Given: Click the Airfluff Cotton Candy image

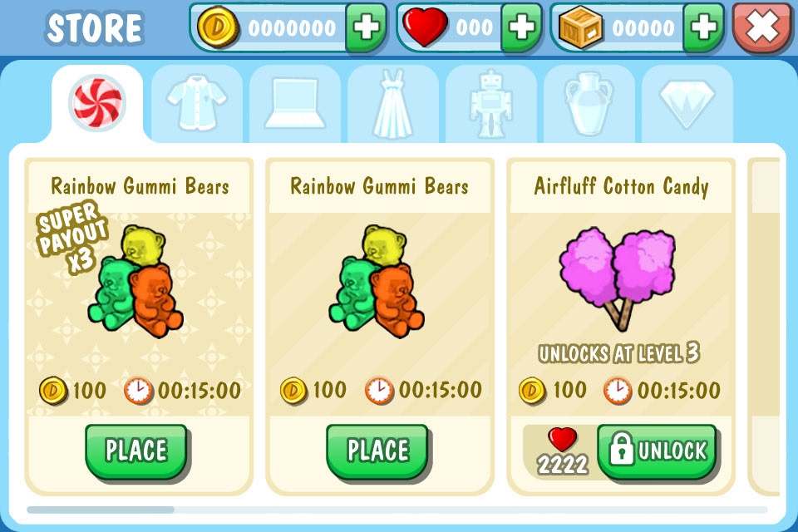Looking at the screenshot, I should pyautogui.click(x=618, y=278).
